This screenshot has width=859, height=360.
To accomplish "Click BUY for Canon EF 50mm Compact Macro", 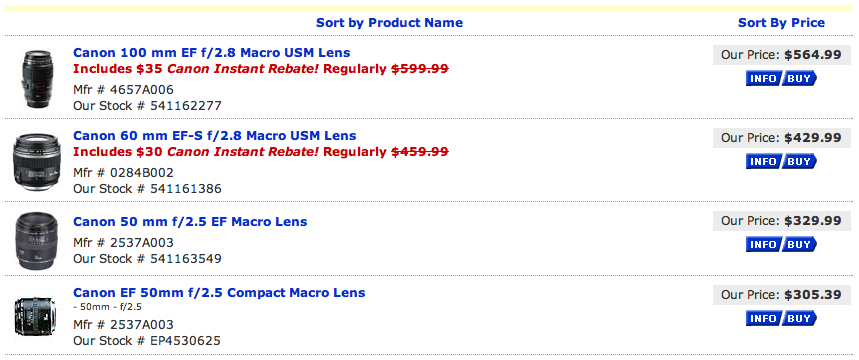I will coord(799,318).
